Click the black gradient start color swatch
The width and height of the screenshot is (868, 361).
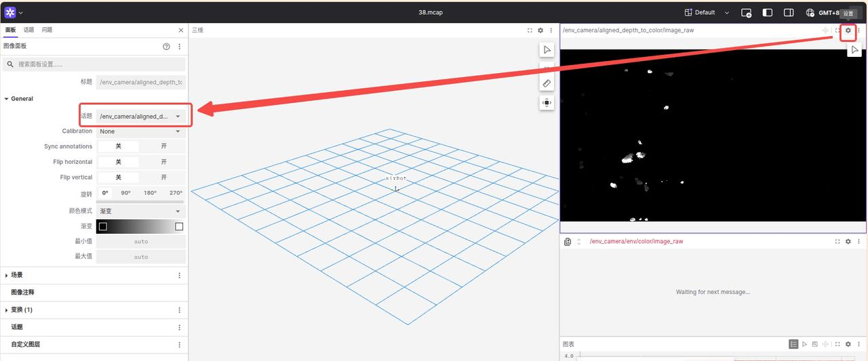(x=103, y=226)
